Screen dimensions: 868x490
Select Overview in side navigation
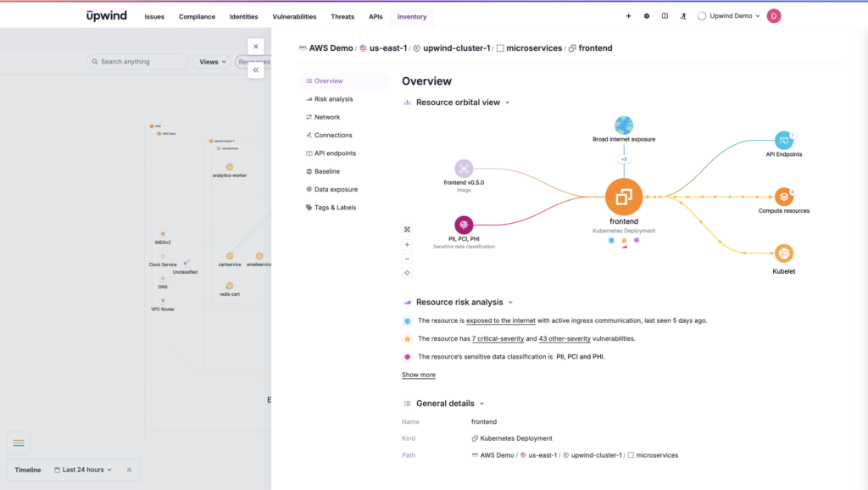coord(344,81)
